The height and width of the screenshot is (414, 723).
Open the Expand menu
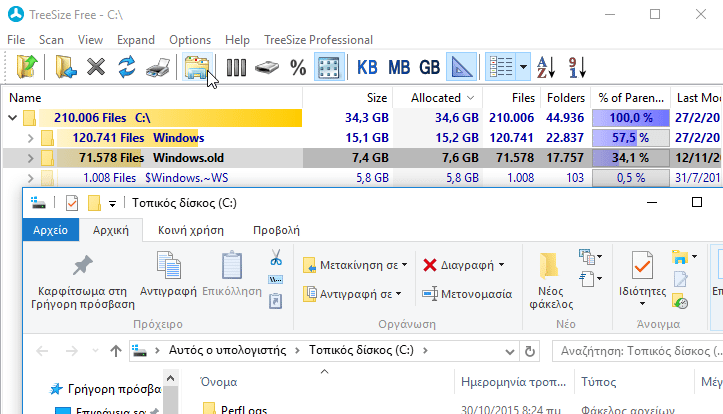136,40
